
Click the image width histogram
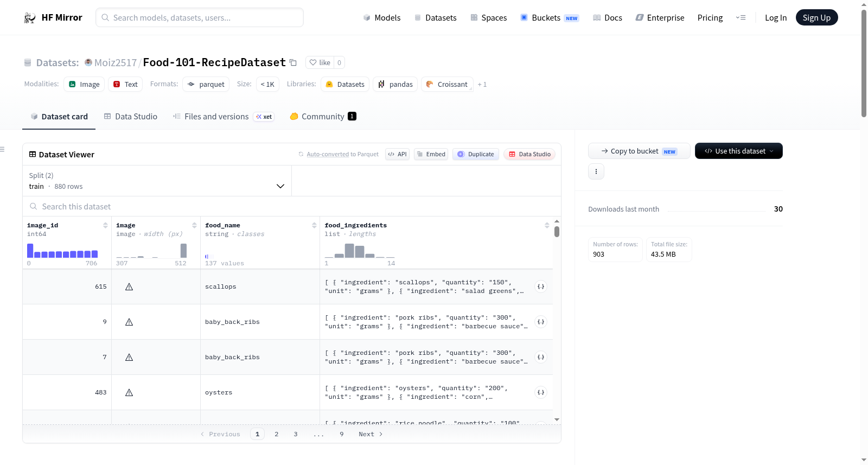point(151,251)
